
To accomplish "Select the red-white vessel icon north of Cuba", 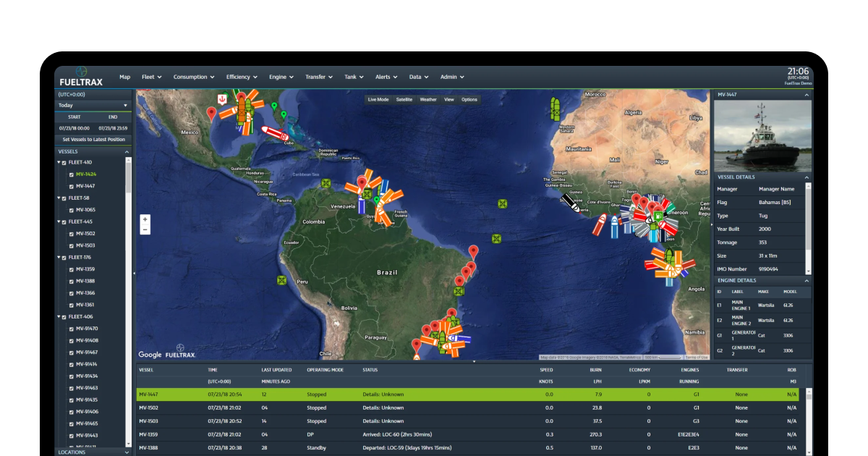I will [x=273, y=132].
